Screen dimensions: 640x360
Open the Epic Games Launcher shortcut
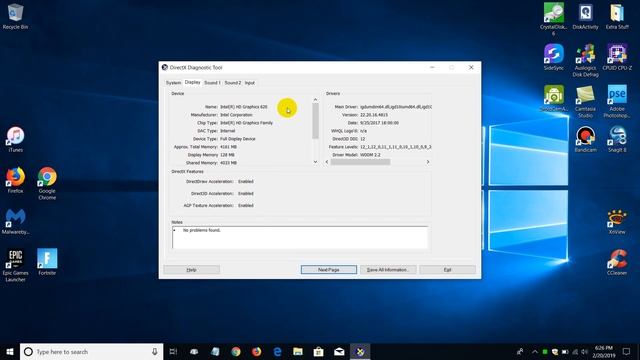pyautogui.click(x=16, y=265)
